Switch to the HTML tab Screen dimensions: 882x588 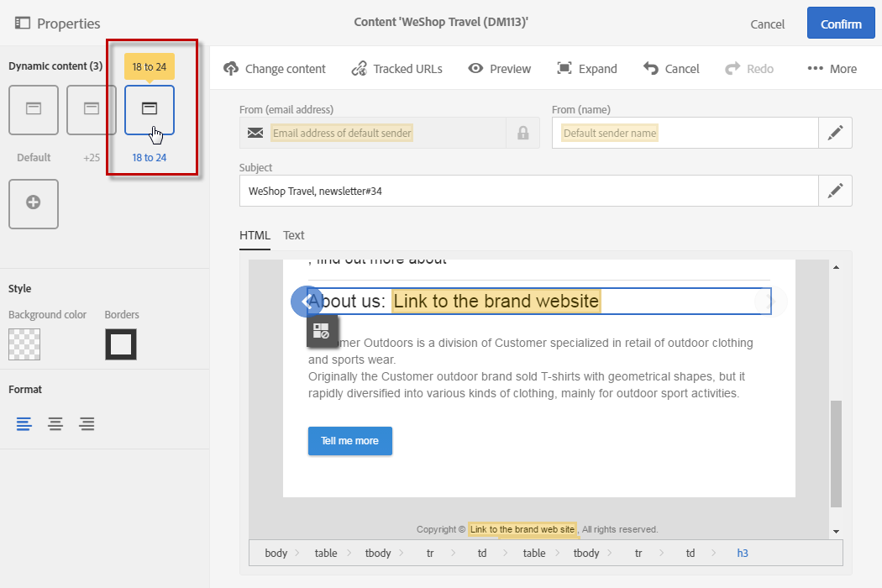255,235
